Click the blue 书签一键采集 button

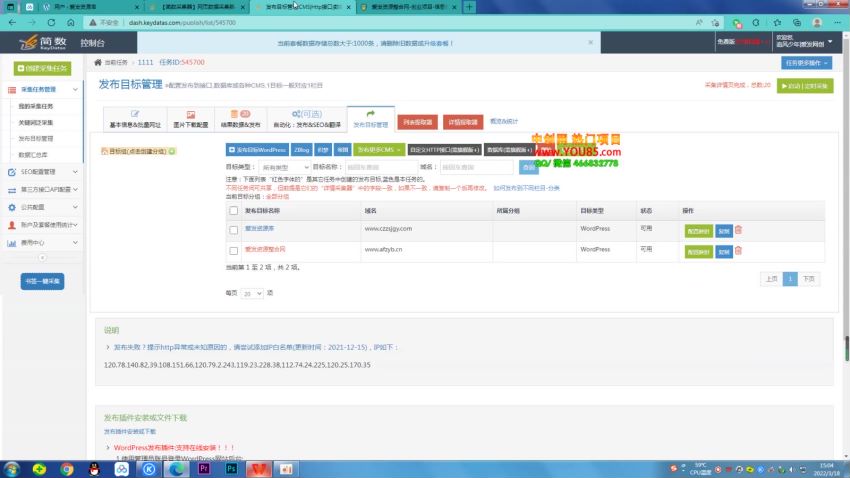tap(42, 281)
